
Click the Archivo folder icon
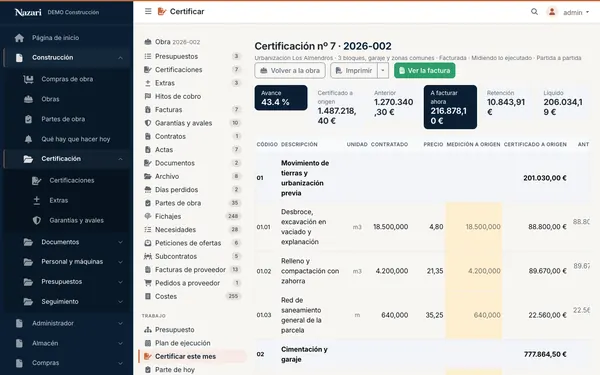click(147, 176)
